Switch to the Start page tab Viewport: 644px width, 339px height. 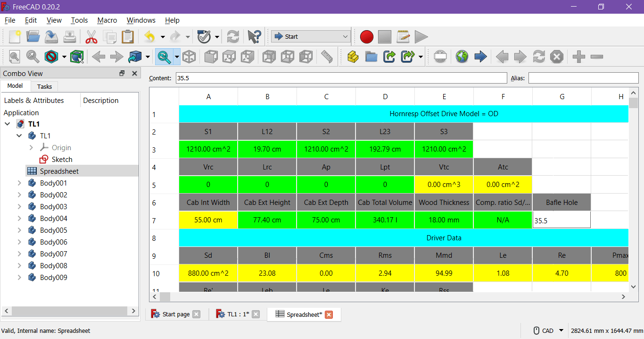point(176,314)
